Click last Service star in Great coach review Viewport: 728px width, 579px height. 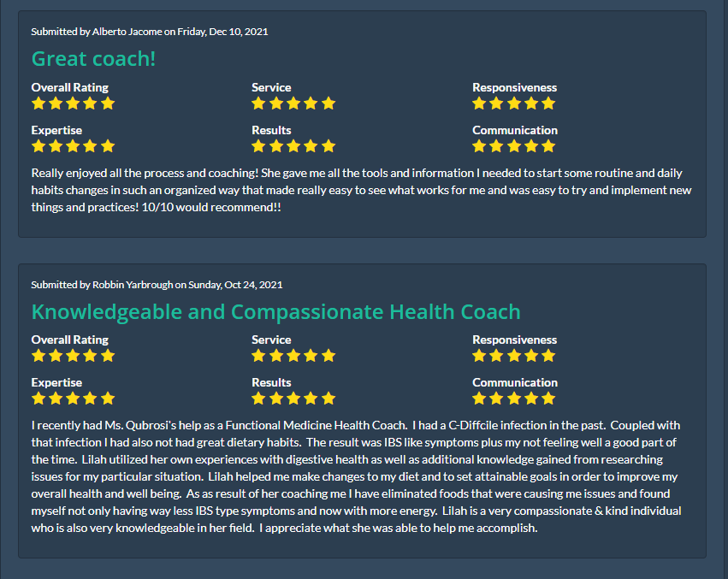point(328,103)
